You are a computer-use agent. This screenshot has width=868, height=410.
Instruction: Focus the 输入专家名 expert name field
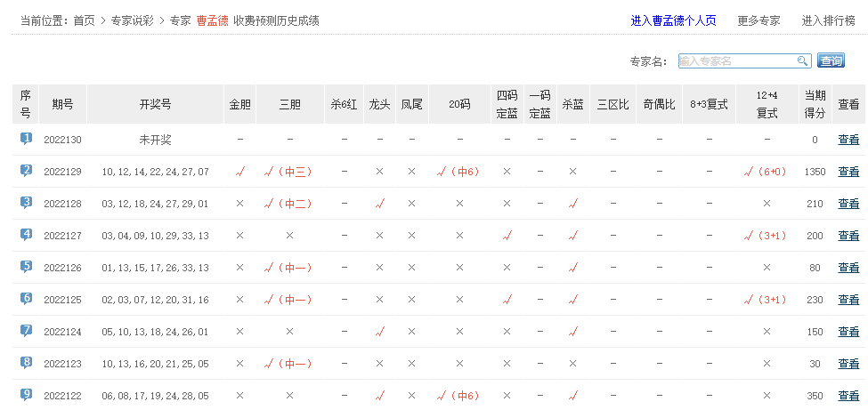pyautogui.click(x=735, y=60)
